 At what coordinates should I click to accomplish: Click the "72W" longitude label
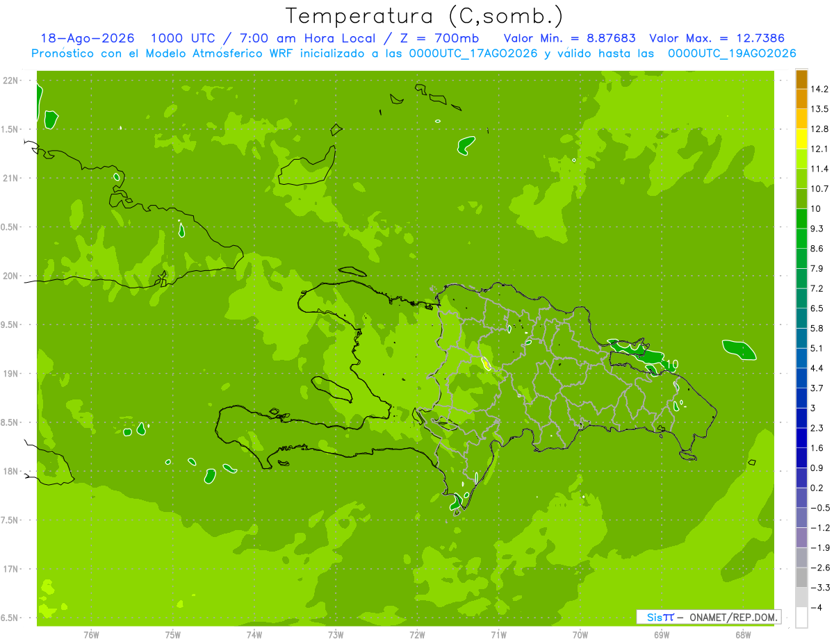click(x=417, y=635)
